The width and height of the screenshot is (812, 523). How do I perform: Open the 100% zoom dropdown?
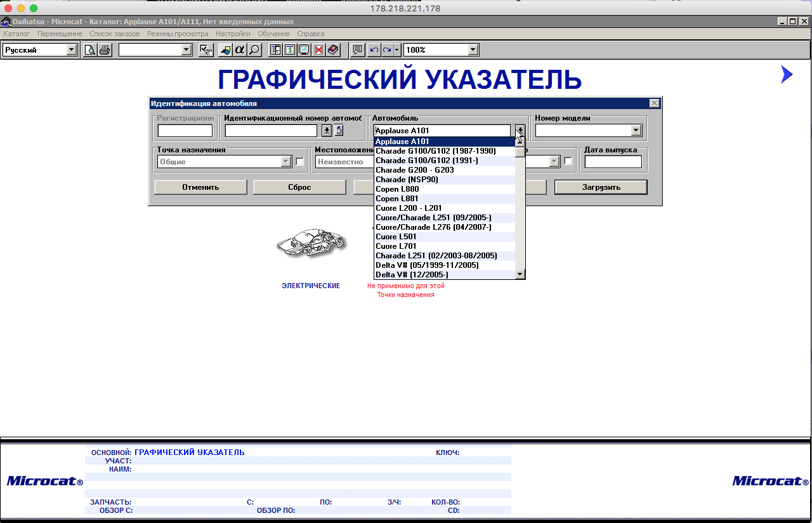click(473, 50)
